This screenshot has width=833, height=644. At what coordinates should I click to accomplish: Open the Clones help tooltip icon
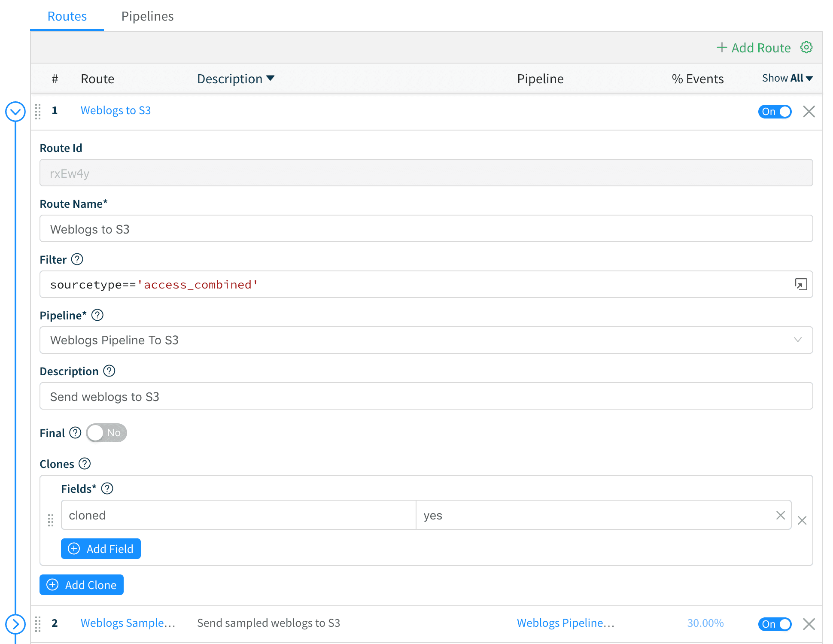(x=85, y=464)
